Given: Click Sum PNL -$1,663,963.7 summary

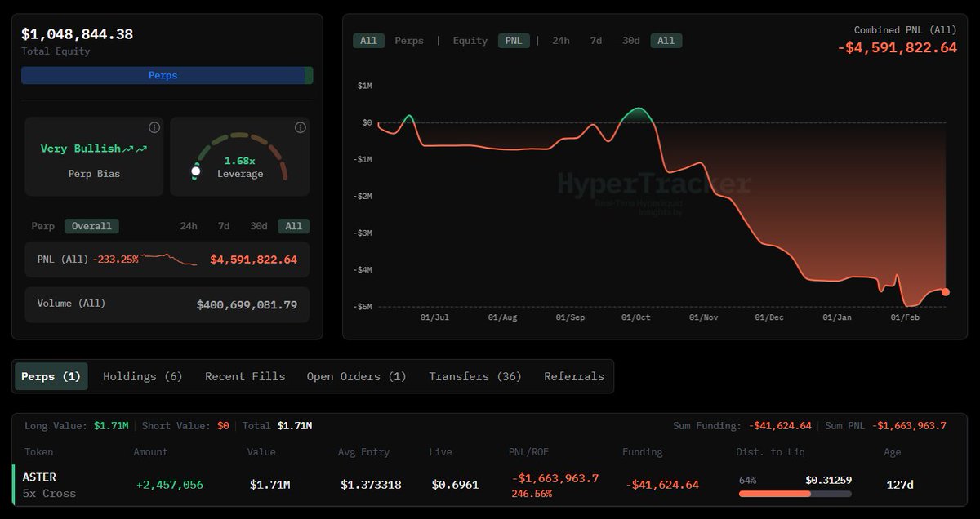Looking at the screenshot, I should click(885, 425).
